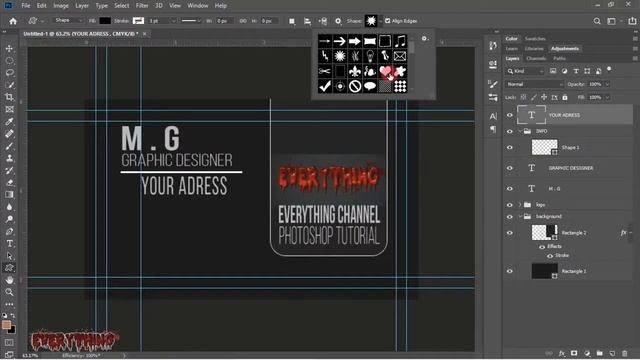Hide the Shape 1 layer
Viewport: 640px width, 360px height.
pos(510,147)
